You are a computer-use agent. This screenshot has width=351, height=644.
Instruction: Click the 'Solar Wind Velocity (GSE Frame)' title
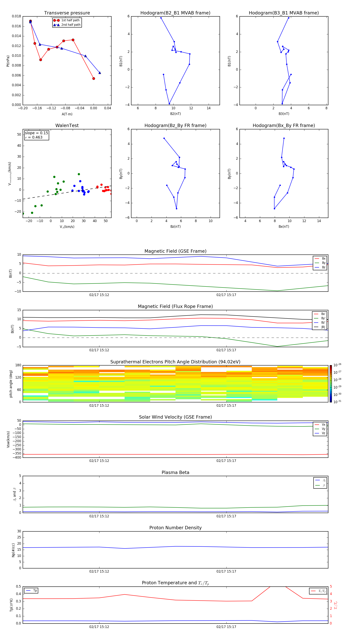(175, 417)
